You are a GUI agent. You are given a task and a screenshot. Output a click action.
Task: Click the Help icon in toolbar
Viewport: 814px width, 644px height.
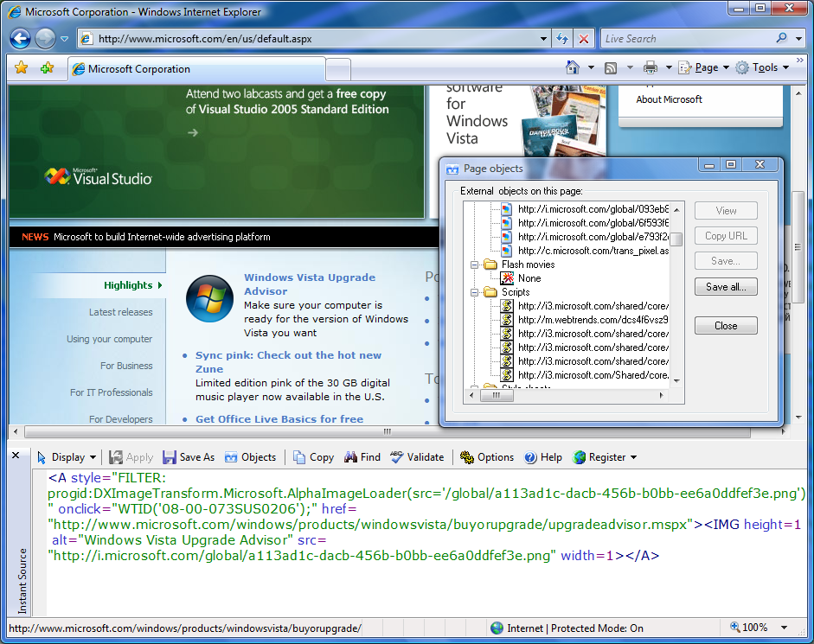[543, 457]
